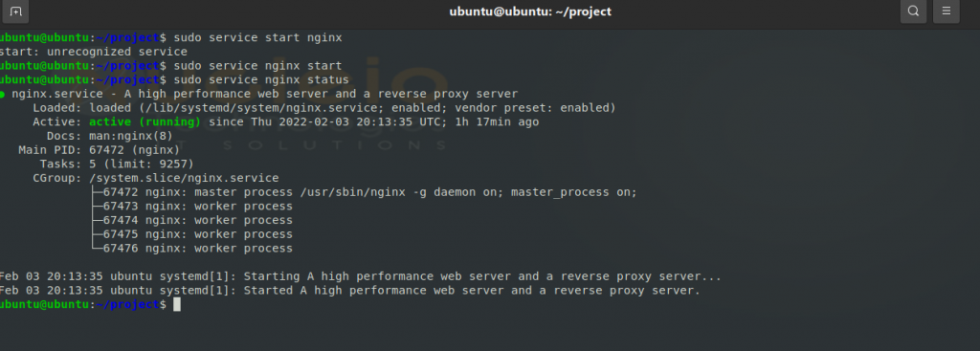Click the 'sudo service nginx status' command text
The width and height of the screenshot is (980, 351).
pos(261,80)
